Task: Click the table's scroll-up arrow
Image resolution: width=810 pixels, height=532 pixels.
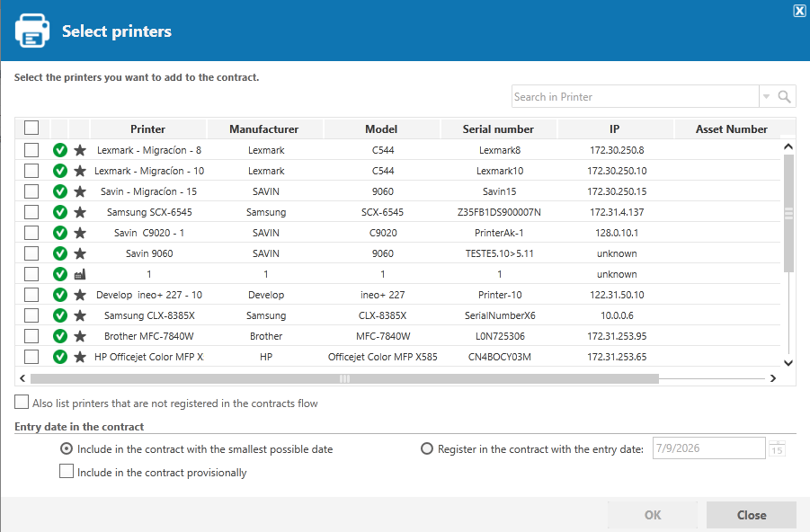Action: [788, 146]
